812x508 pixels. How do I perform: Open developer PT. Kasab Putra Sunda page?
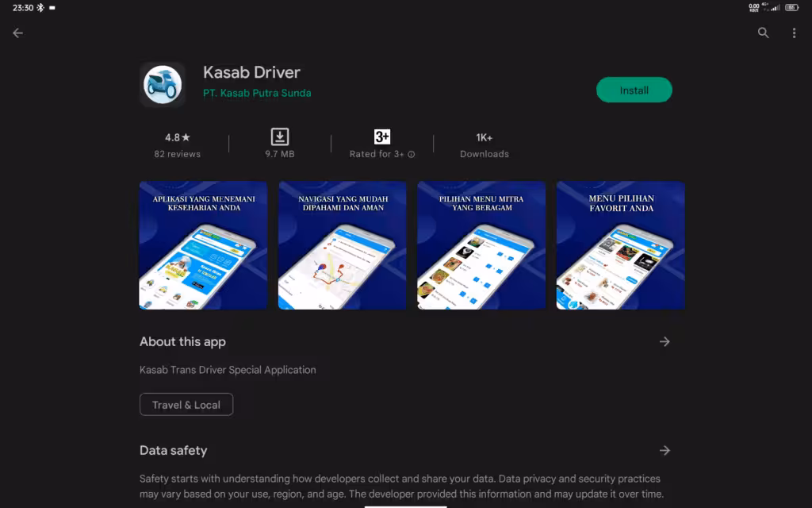257,94
